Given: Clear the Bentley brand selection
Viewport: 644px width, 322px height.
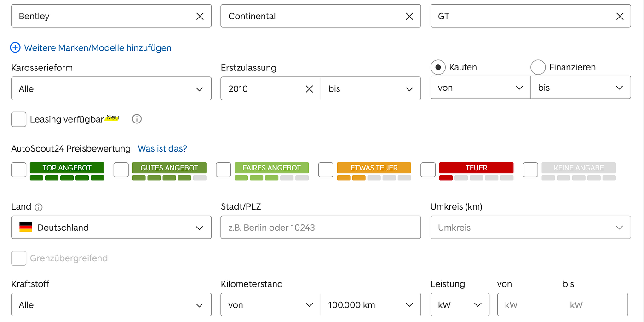Looking at the screenshot, I should coord(200,16).
